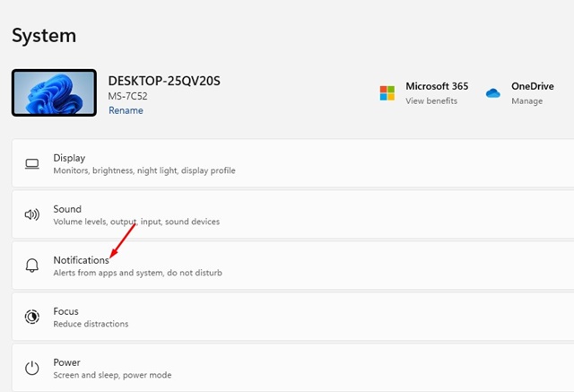Open the Focus settings row
This screenshot has height=392, width=574.
(x=293, y=317)
